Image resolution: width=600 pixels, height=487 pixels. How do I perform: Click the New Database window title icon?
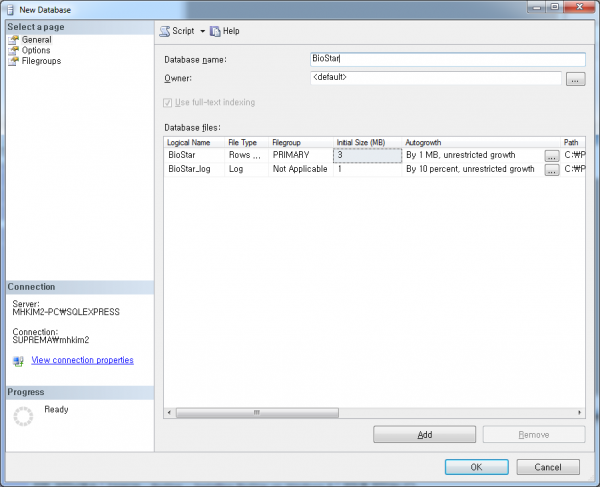pos(10,8)
